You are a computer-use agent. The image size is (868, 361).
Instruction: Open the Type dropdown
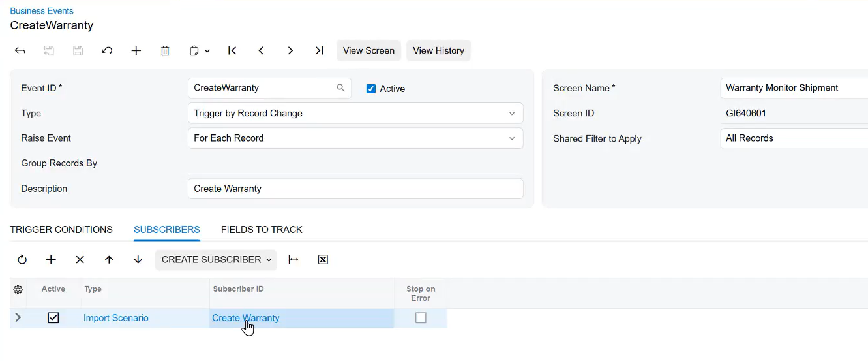pos(355,113)
